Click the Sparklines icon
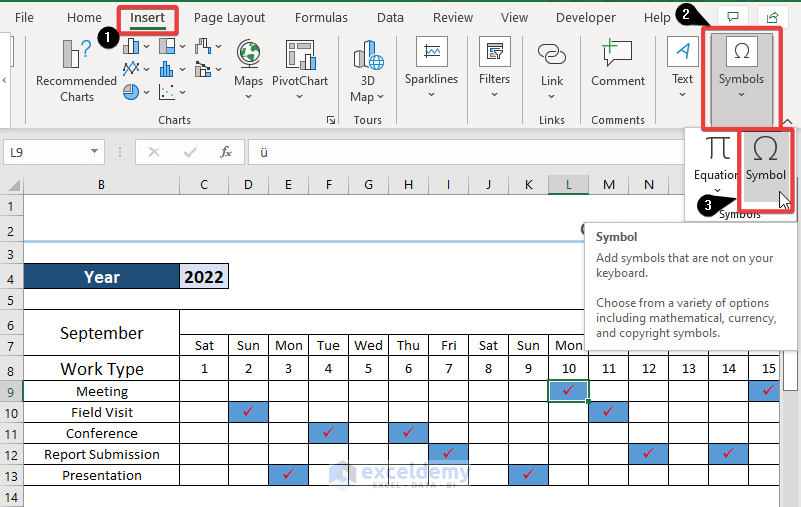This screenshot has width=801, height=507. [432, 52]
